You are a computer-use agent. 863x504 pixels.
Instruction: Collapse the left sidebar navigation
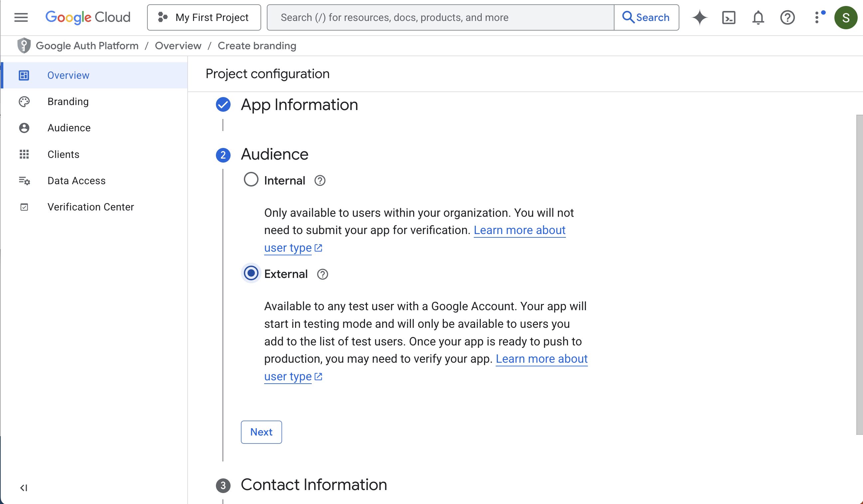click(24, 488)
